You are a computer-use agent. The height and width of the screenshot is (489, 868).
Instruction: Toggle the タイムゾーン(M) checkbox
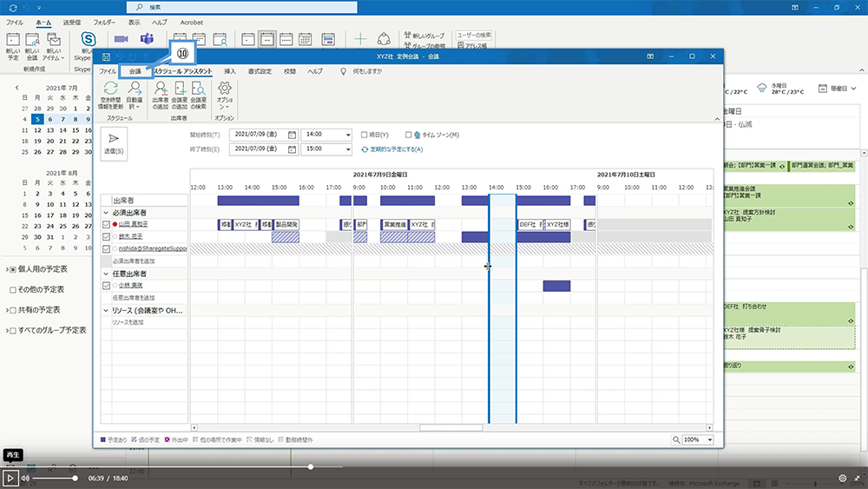pos(409,135)
